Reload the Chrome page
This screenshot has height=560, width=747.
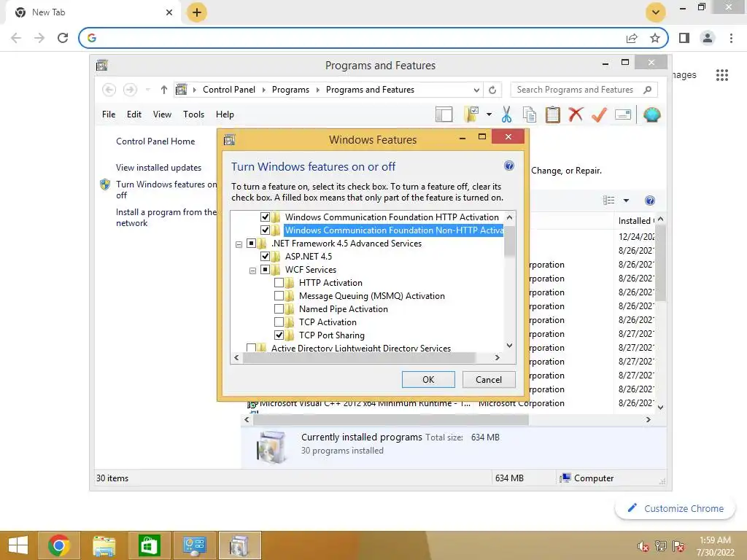[x=63, y=38]
